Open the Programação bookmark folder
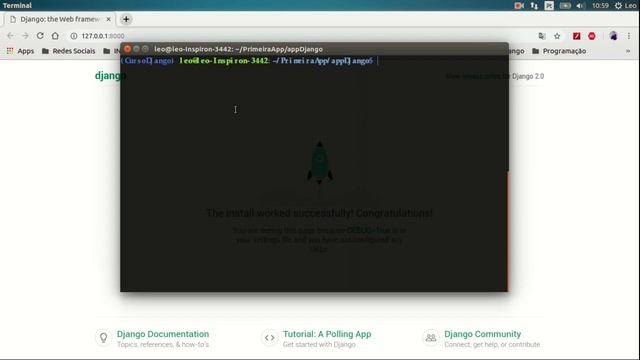Viewport: 640px width, 360px height. pyautogui.click(x=559, y=51)
